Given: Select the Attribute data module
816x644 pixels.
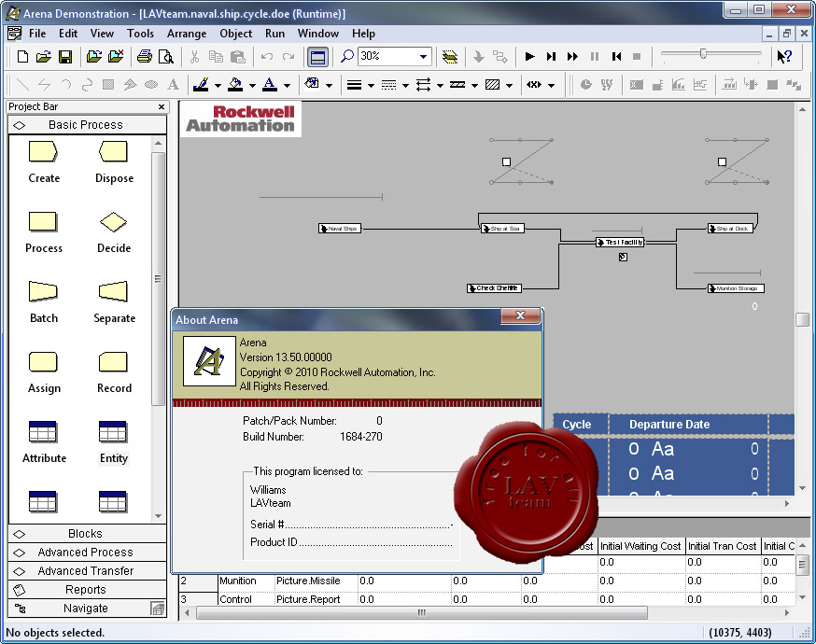Looking at the screenshot, I should (x=44, y=442).
